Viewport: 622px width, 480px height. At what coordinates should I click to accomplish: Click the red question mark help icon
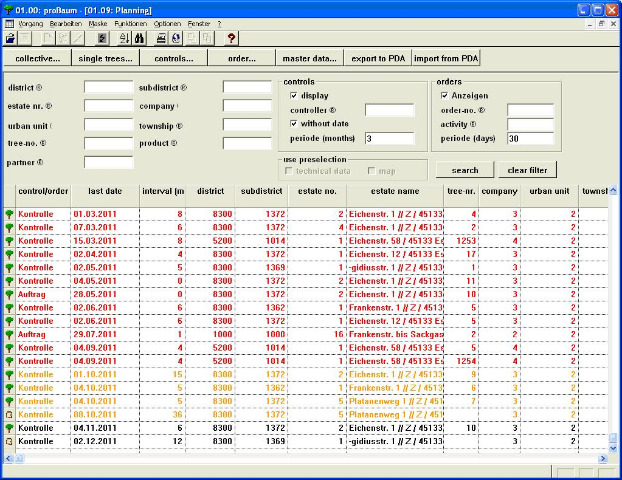tap(231, 38)
